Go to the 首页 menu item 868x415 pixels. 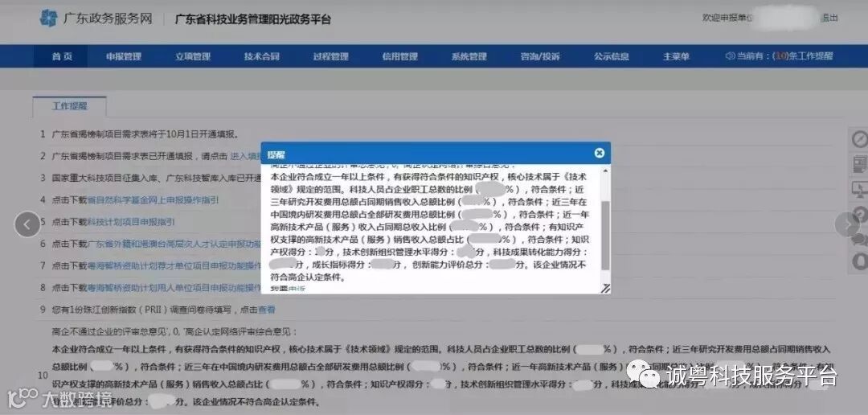[61, 56]
